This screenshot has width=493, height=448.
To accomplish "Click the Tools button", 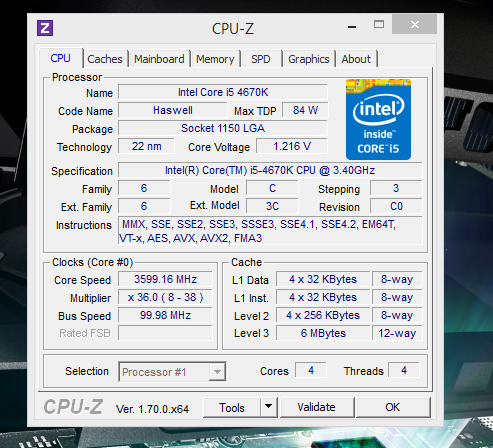I will [232, 407].
